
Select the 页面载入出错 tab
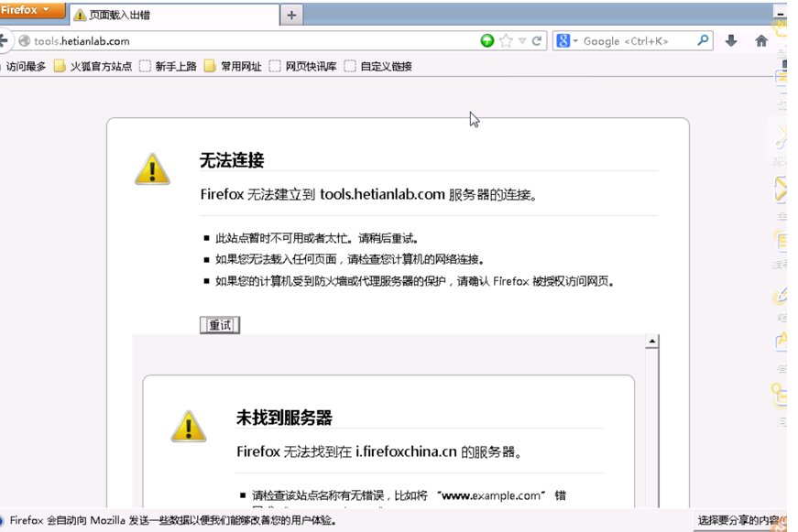pos(174,16)
